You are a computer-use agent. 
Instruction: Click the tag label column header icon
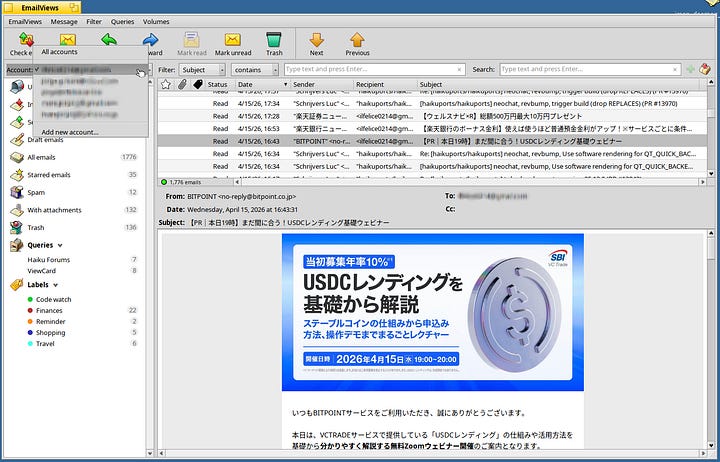(x=198, y=84)
